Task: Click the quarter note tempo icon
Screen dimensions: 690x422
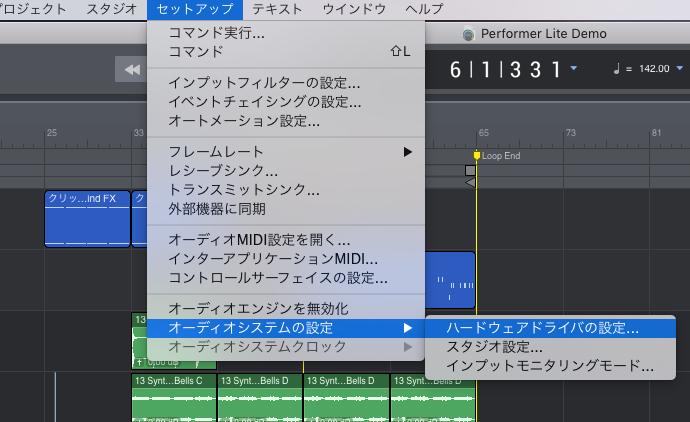Action: tap(617, 69)
